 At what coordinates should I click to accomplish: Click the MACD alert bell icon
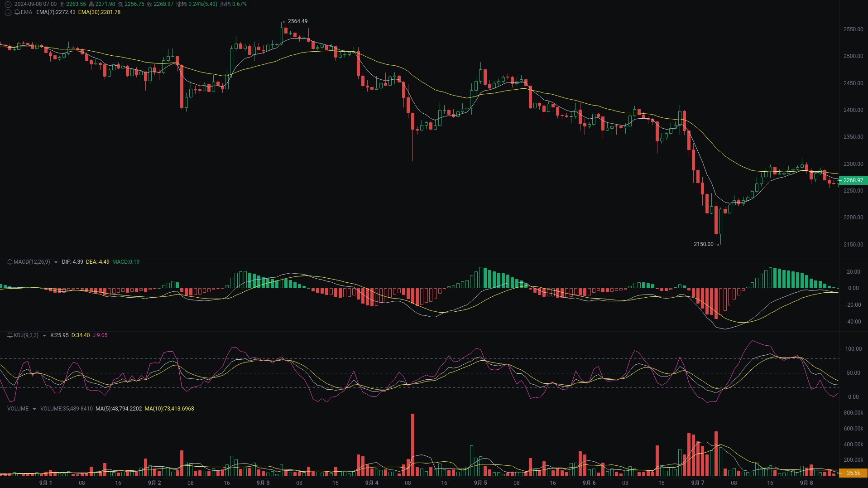[10, 262]
